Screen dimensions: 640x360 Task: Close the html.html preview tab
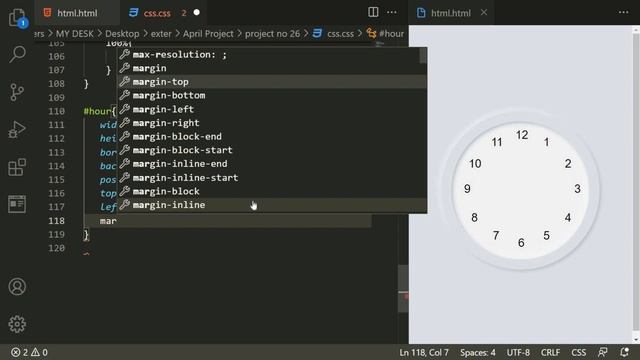point(484,13)
